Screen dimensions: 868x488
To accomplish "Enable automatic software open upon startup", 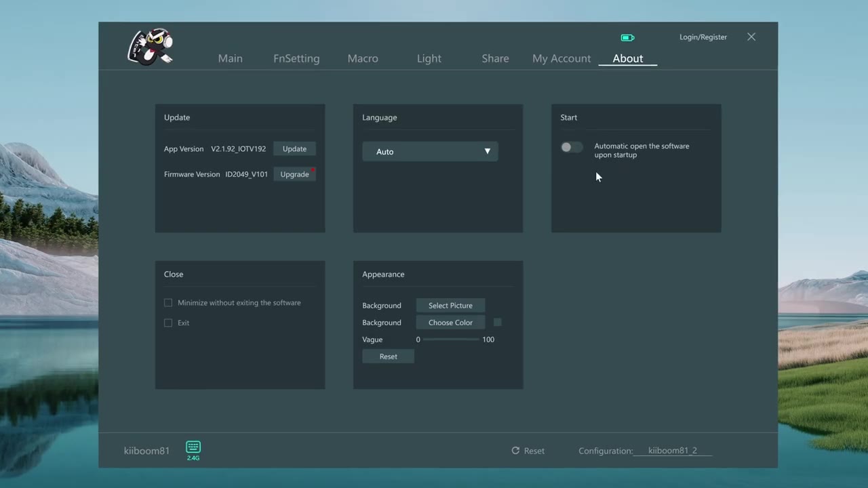I will pyautogui.click(x=572, y=147).
